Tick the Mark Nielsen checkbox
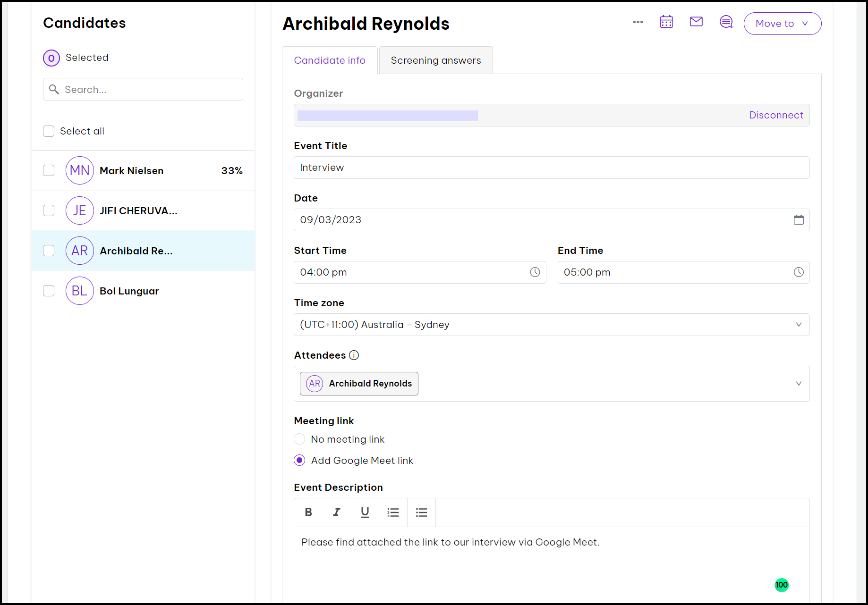The image size is (868, 605). [x=49, y=170]
